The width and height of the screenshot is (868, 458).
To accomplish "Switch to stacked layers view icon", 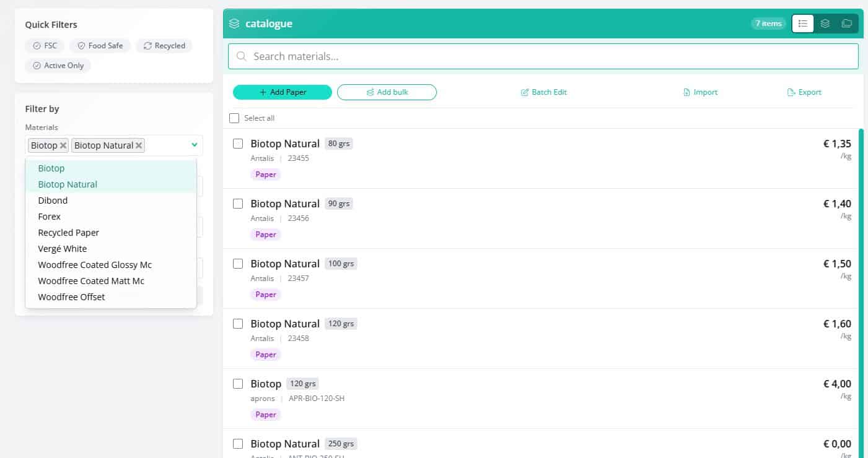I will (825, 24).
